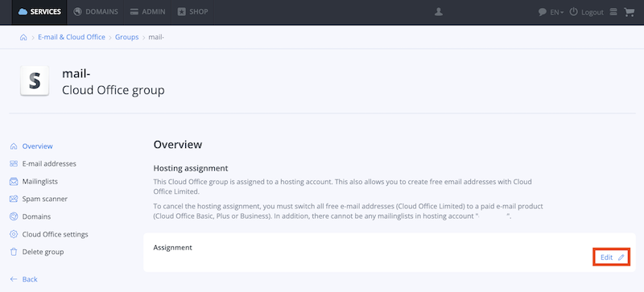
Task: Click the 'Cloud Office group' subtitle
Action: click(x=114, y=90)
